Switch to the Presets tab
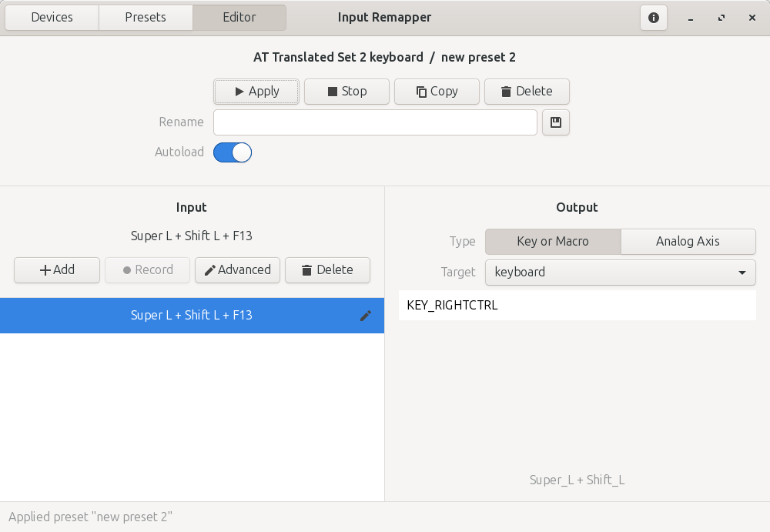770x532 pixels. [146, 17]
